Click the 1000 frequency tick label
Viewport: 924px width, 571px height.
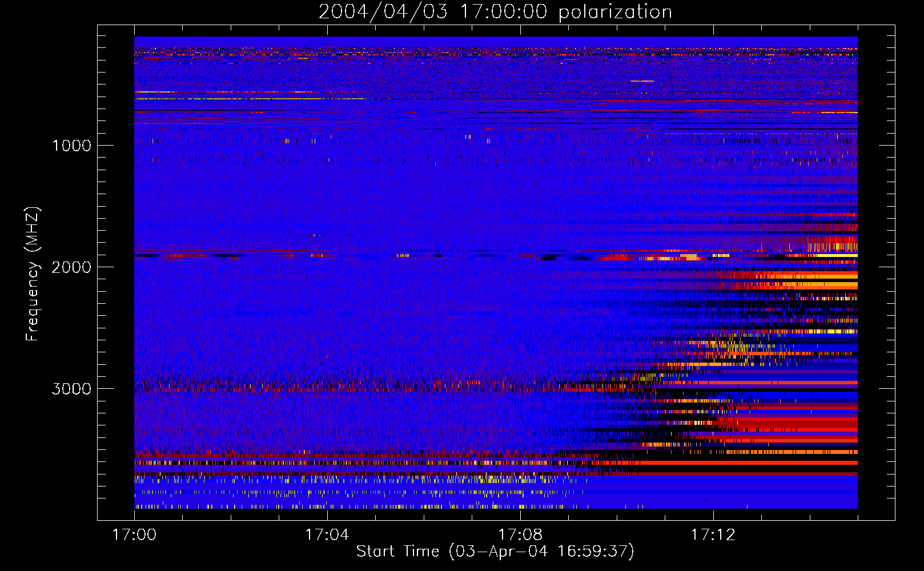click(71, 146)
